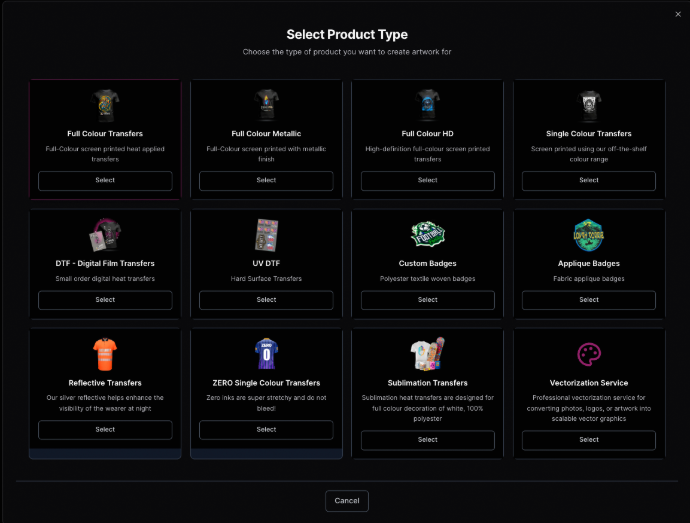Choose Select for Vectorization Service
This screenshot has width=690, height=523.
tap(589, 439)
